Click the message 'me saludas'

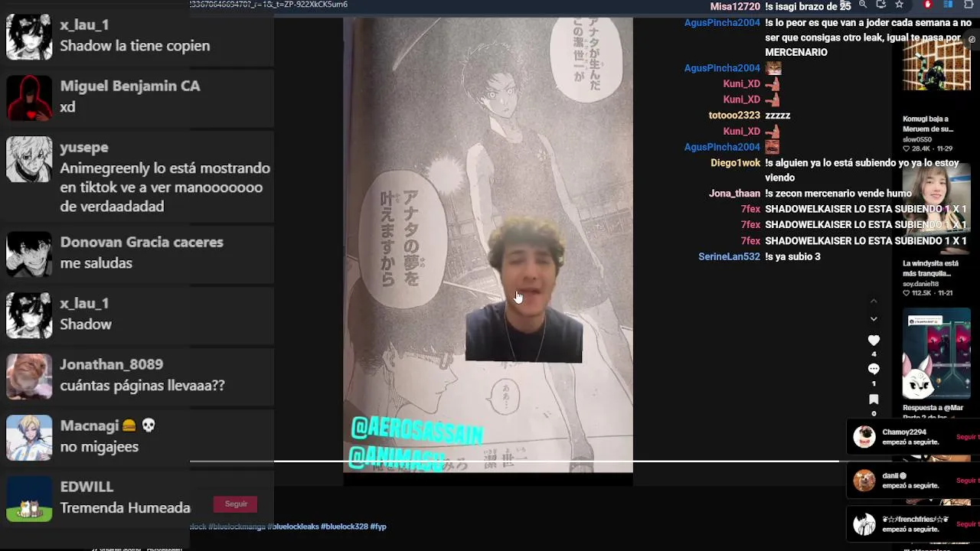[96, 262]
